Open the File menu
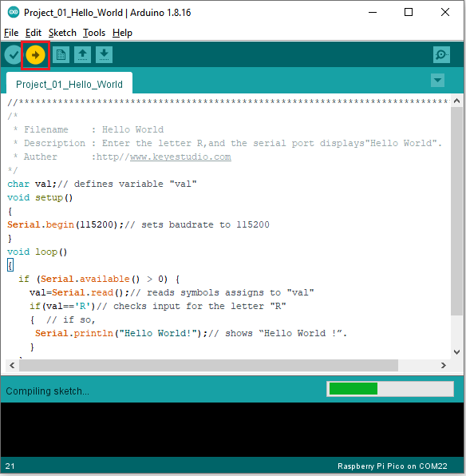 [x=11, y=33]
